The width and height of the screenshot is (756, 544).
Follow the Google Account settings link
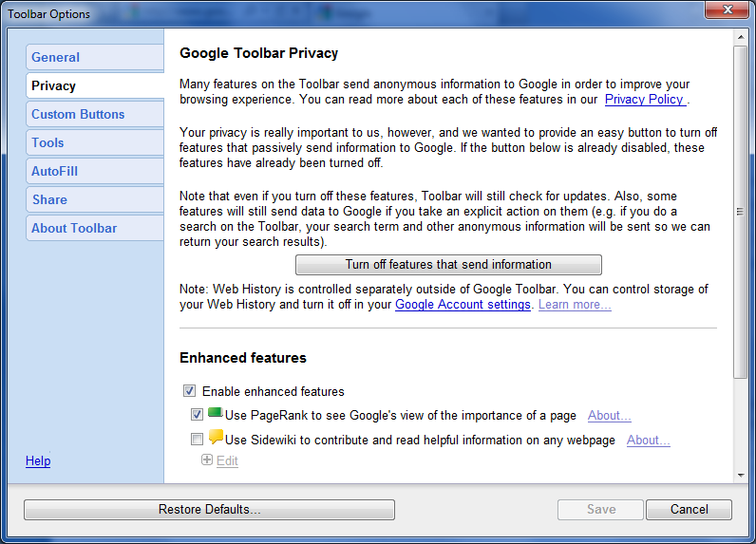pos(463,305)
